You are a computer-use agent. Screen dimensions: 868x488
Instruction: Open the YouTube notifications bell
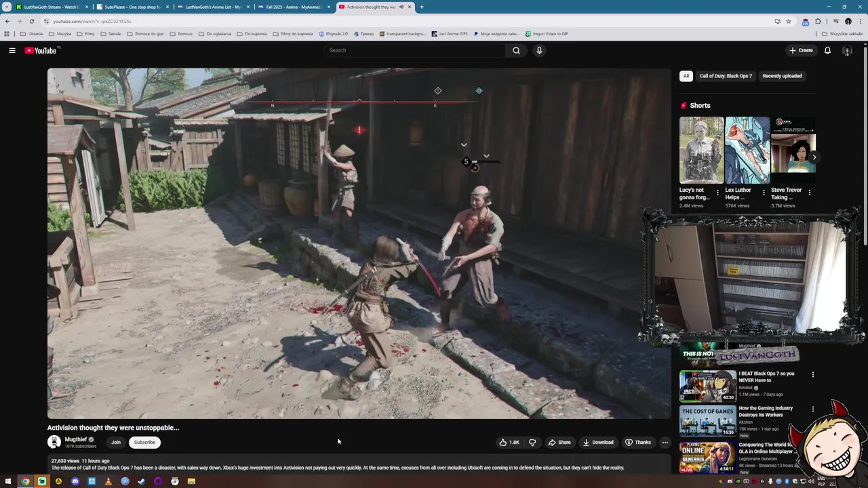coord(827,50)
